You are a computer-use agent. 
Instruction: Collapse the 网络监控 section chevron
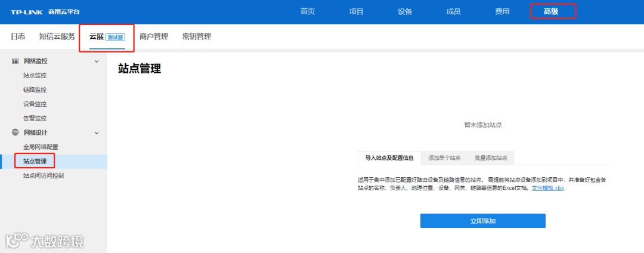(97, 61)
